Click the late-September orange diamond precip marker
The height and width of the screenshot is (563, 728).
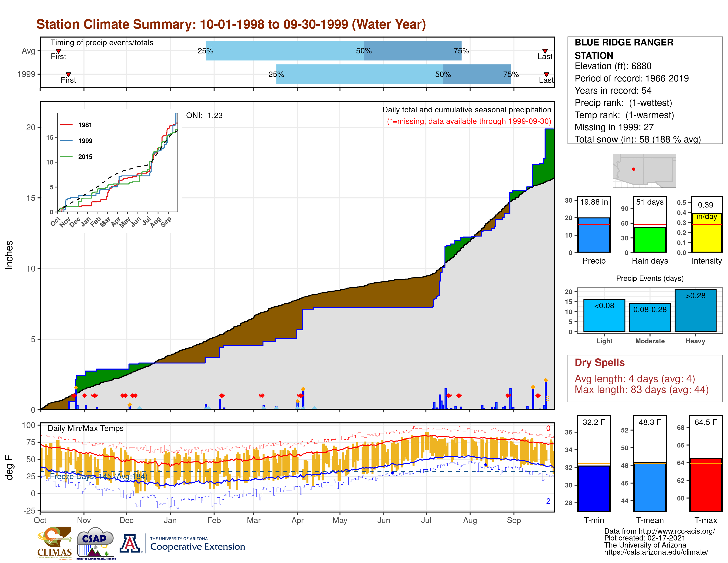546,380
